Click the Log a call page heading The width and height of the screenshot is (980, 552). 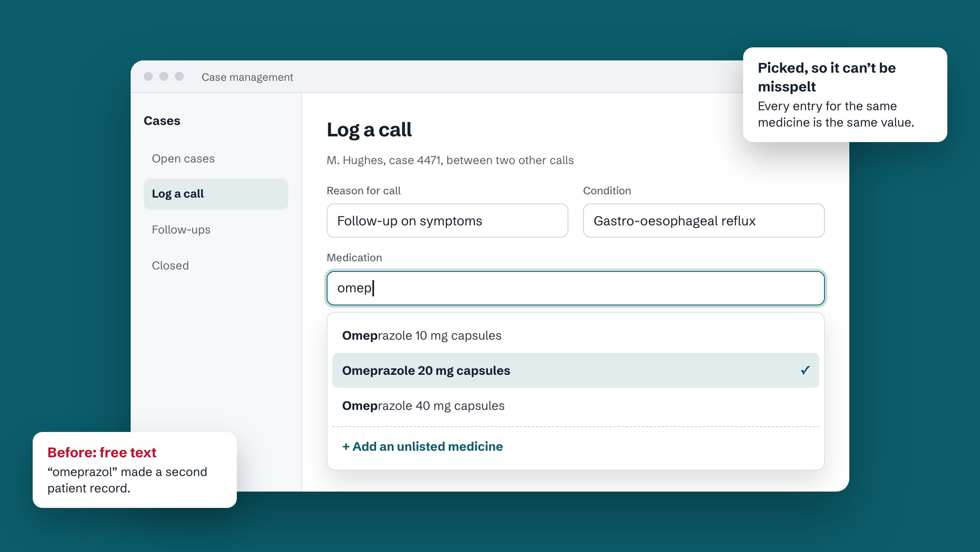pos(369,130)
